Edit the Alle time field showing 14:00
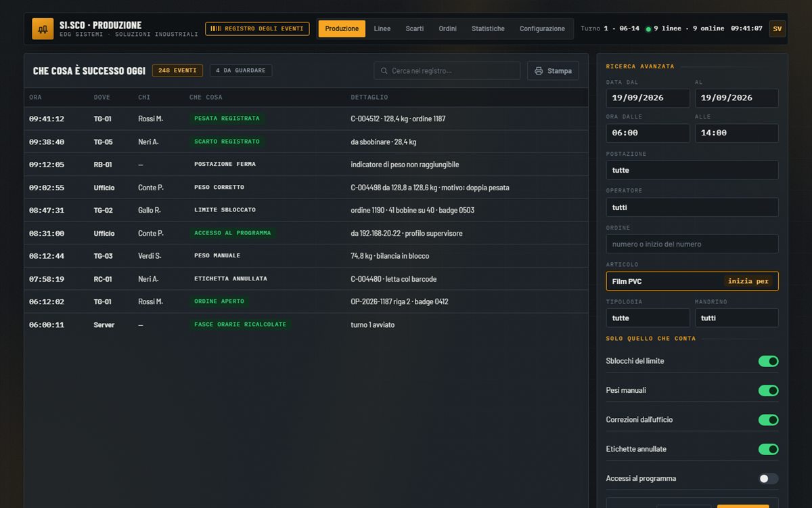Screen dimensions: 812x508 click(737, 133)
